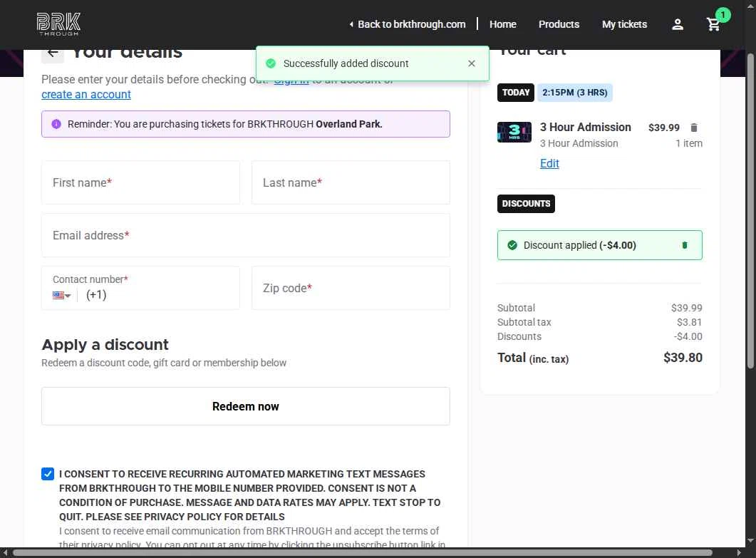
Task: Open the country flag dropdown for contact number
Action: [62, 295]
